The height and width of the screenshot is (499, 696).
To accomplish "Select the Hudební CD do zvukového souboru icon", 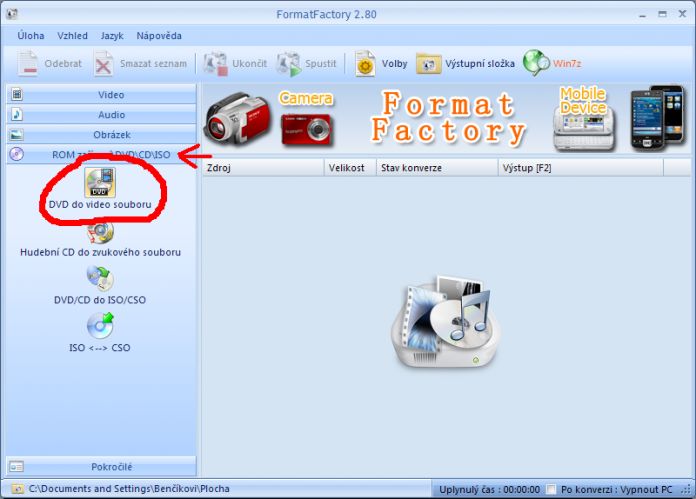I will point(100,233).
